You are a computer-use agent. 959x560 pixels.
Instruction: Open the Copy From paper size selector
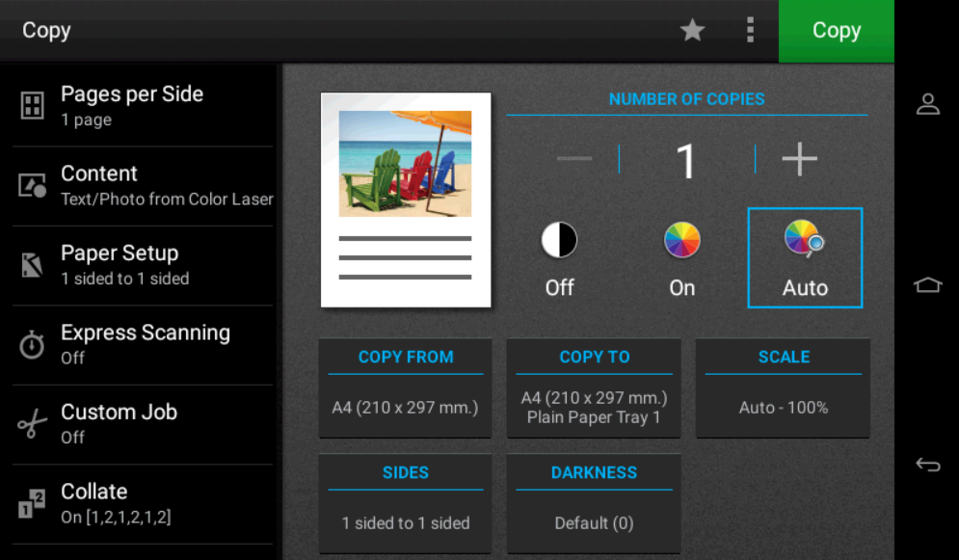[406, 387]
